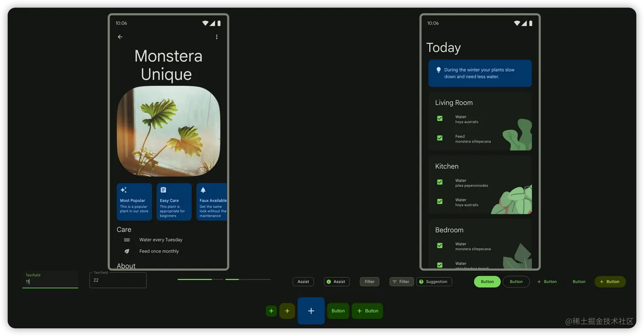Tap the Monstera Unique title
The width and height of the screenshot is (644, 336).
pos(168,65)
